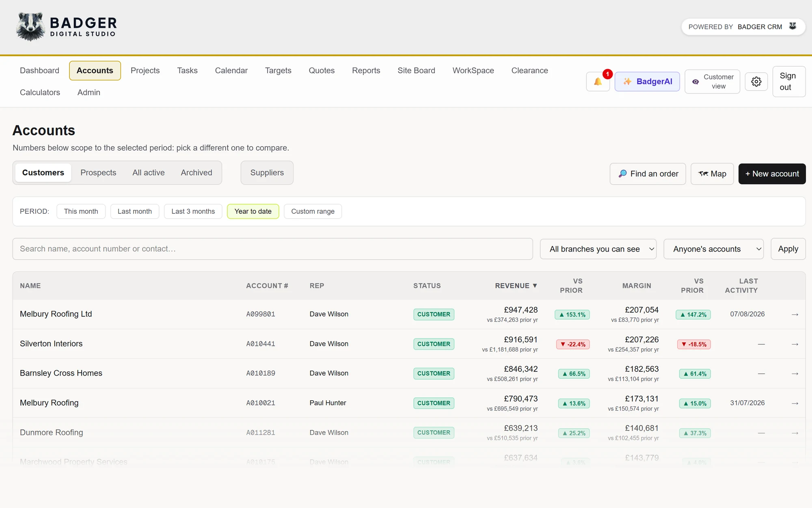
Task: Select the Customers tab
Action: pyautogui.click(x=43, y=173)
